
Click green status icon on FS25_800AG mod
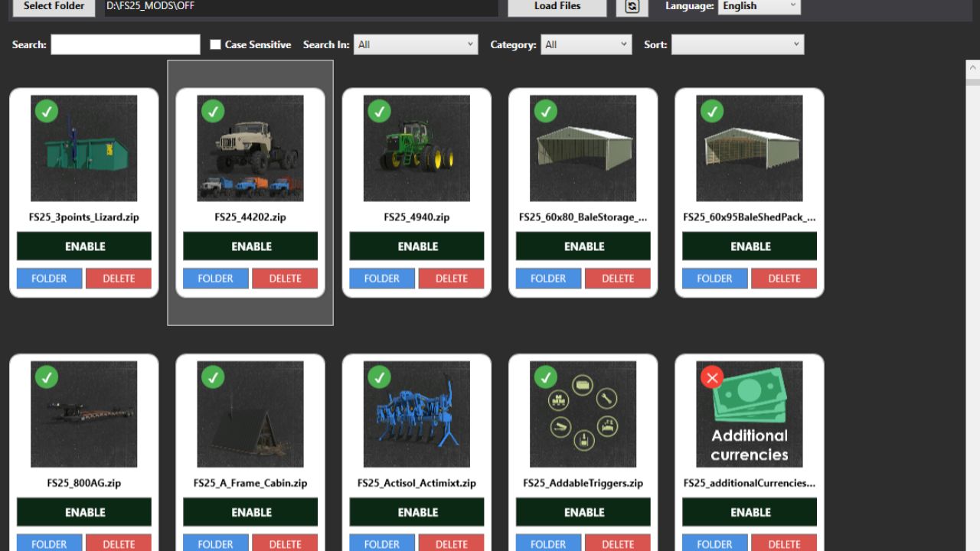coord(47,377)
